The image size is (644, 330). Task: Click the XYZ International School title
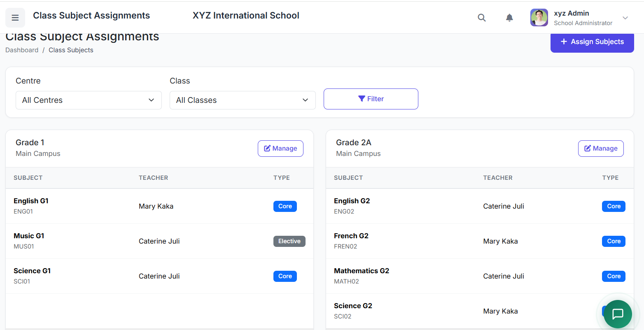pos(246,16)
